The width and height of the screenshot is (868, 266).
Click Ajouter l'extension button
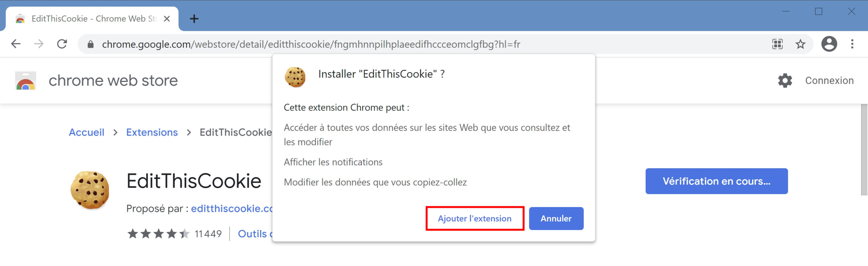pyautogui.click(x=475, y=219)
